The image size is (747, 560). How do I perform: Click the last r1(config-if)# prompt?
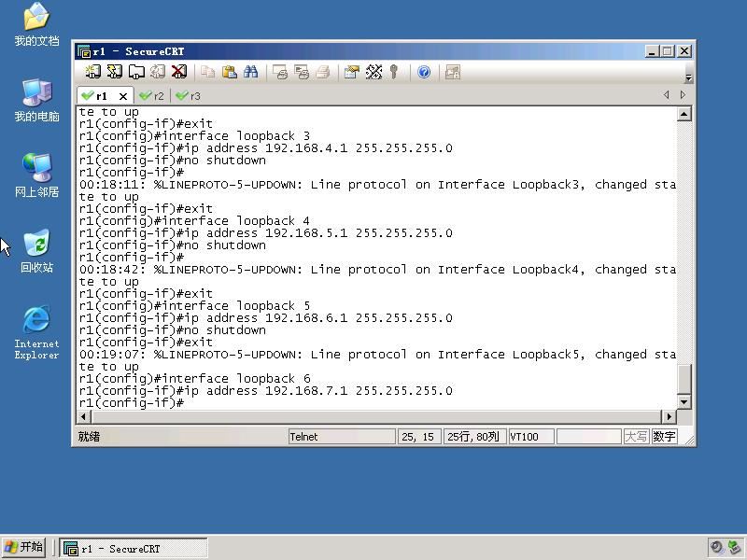[x=132, y=403]
